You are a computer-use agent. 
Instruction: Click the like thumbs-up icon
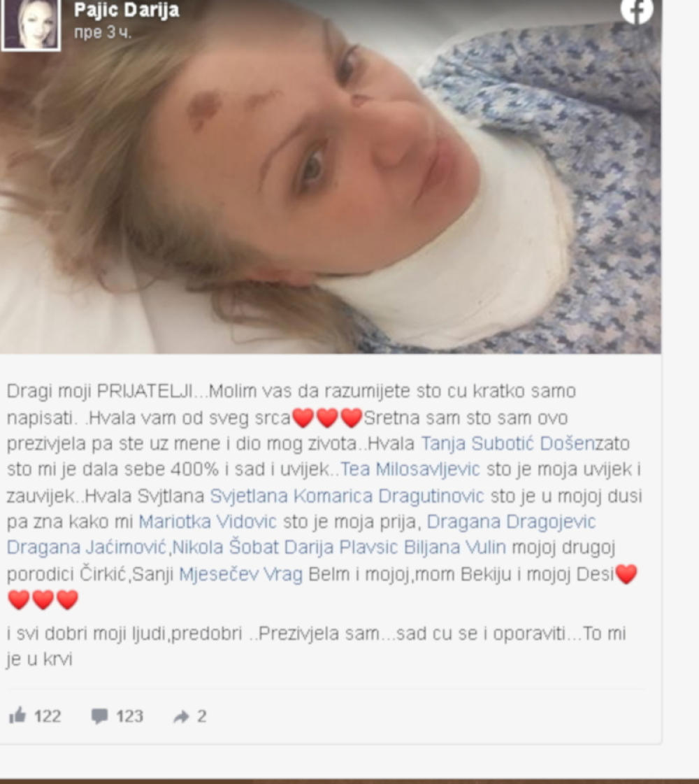pyautogui.click(x=17, y=715)
